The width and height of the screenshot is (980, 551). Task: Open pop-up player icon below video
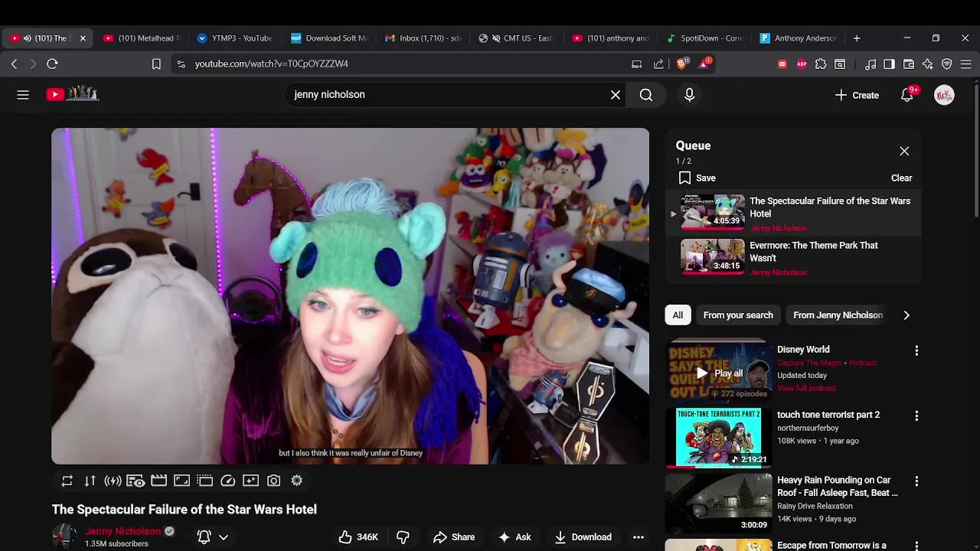click(204, 481)
